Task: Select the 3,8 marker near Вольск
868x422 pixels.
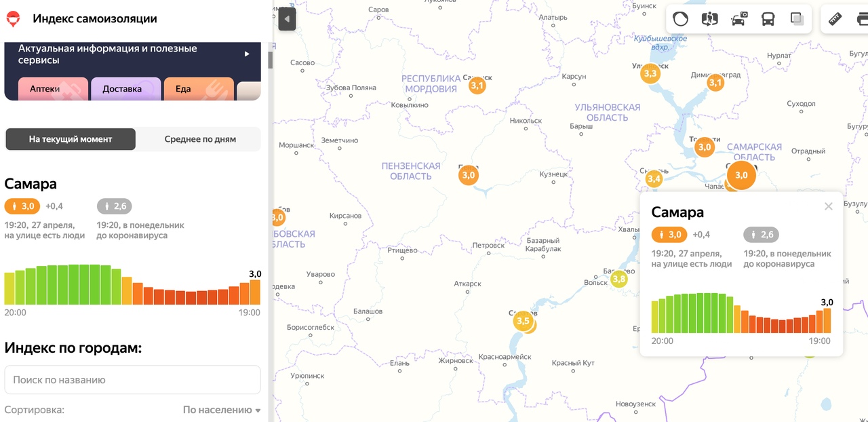Action: click(618, 279)
